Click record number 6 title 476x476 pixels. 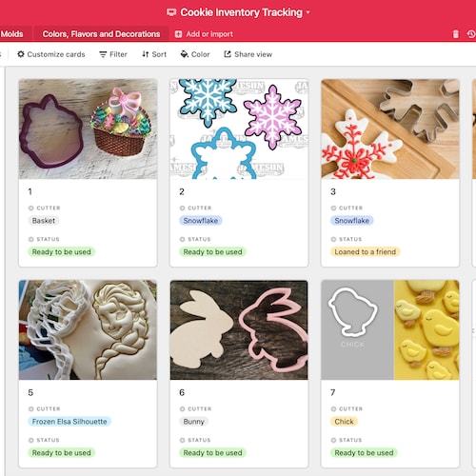[x=182, y=392]
